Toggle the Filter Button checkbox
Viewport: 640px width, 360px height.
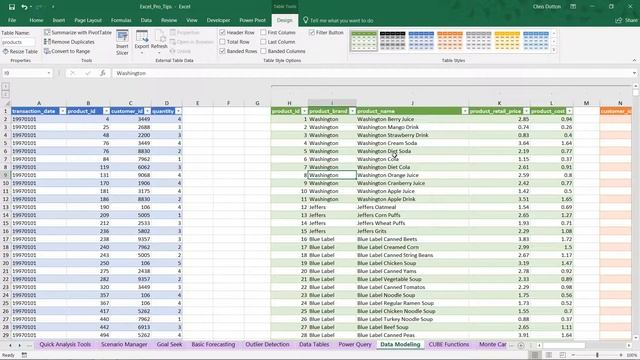click(x=312, y=32)
